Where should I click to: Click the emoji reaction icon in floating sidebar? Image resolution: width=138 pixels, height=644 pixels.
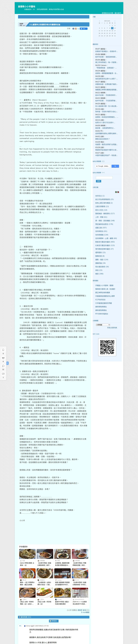(x=3, y=358)
